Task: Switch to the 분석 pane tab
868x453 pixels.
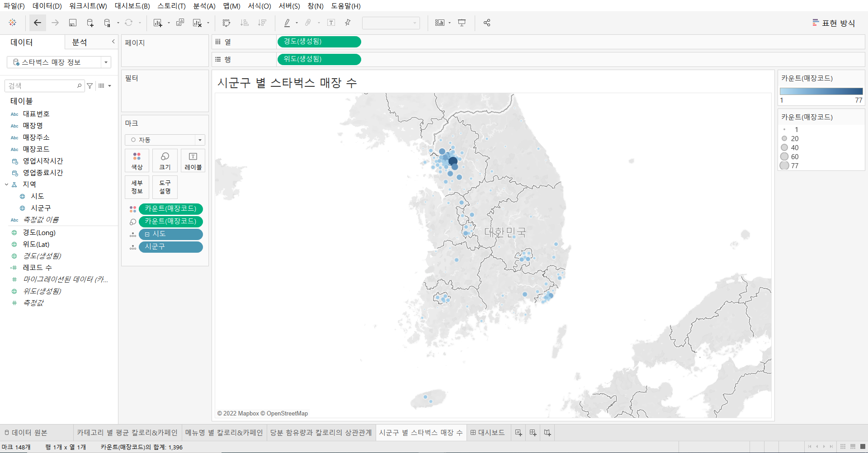Action: pyautogui.click(x=80, y=42)
